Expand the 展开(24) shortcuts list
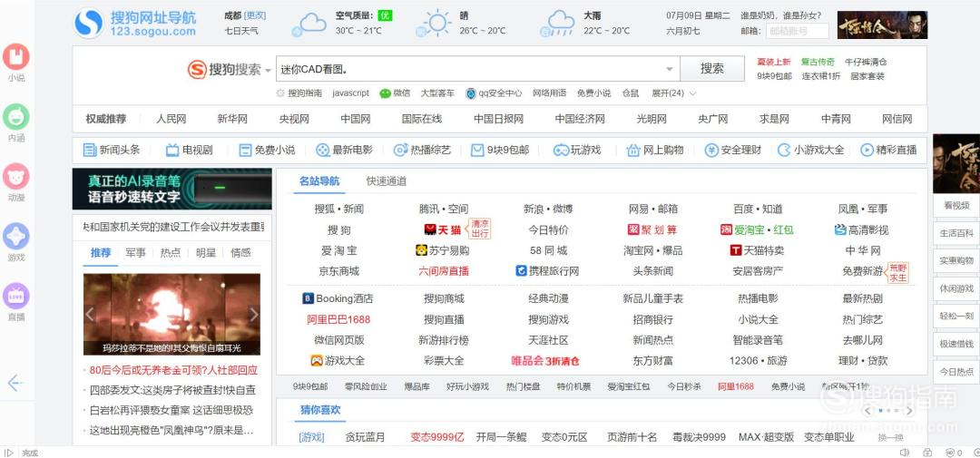The height and width of the screenshot is (458, 980). click(x=673, y=93)
